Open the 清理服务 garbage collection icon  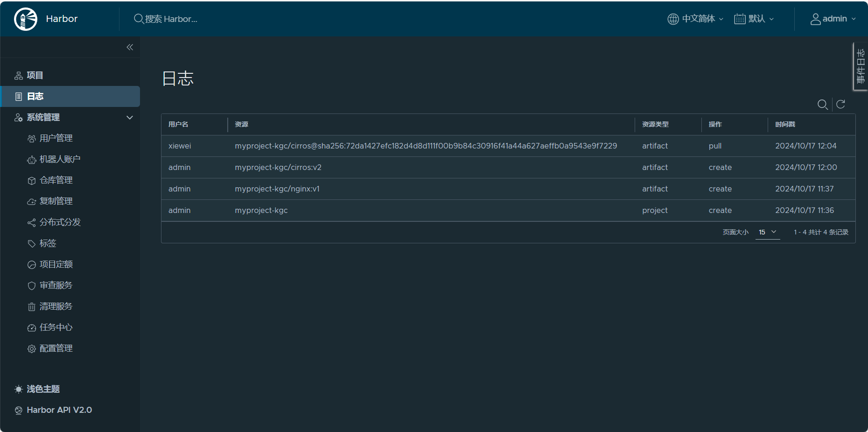point(32,306)
